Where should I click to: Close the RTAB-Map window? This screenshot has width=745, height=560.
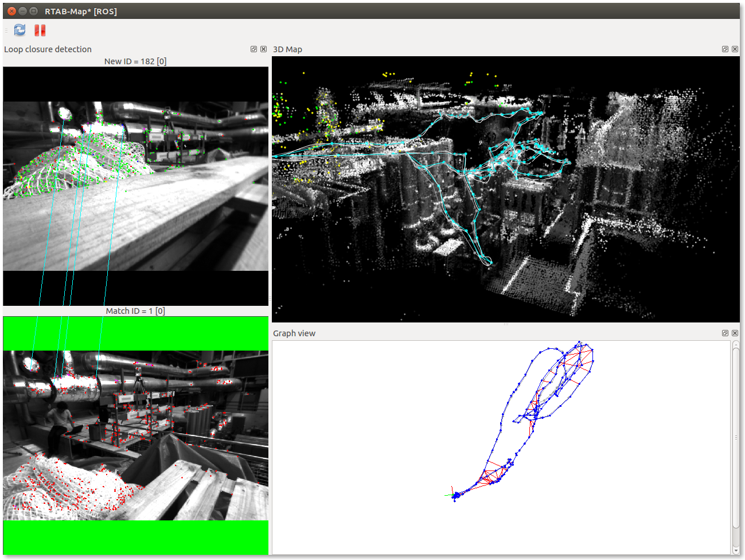[x=11, y=11]
